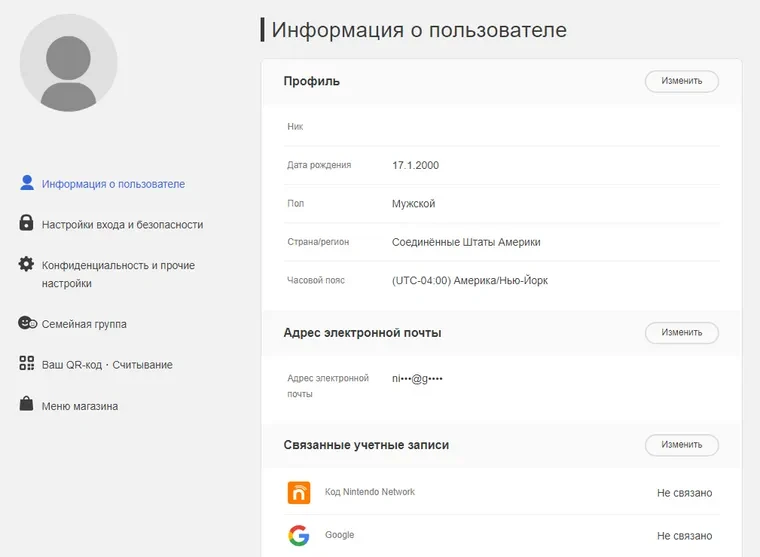This screenshot has height=557, width=760.
Task: Go to Конфиденциальность и прочие настройки
Action: pos(117,274)
